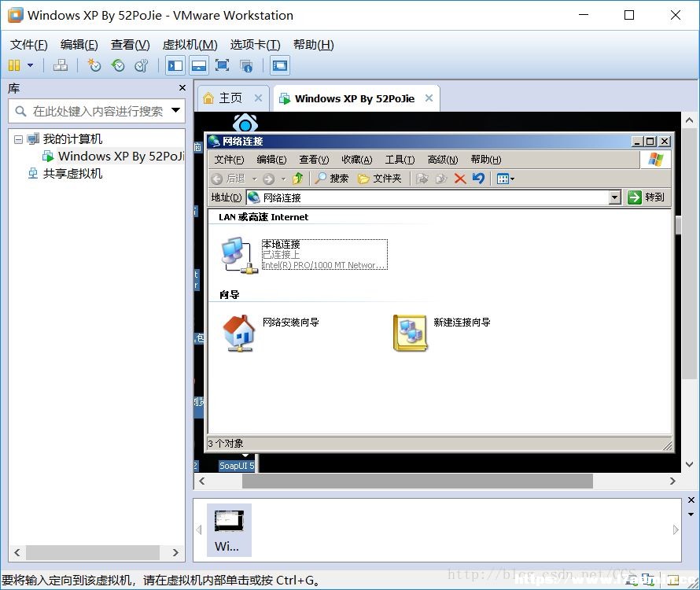Select Windows XP By 52PoJie in library tree
The width and height of the screenshot is (700, 590).
(x=112, y=157)
